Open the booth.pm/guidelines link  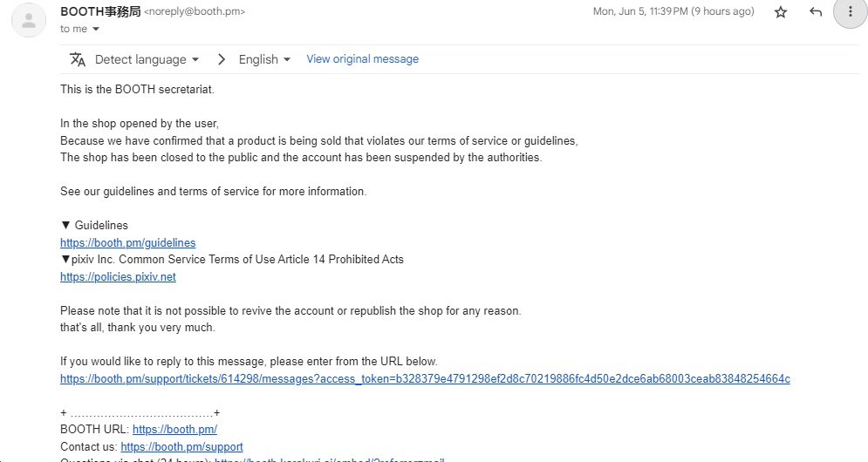click(x=127, y=242)
